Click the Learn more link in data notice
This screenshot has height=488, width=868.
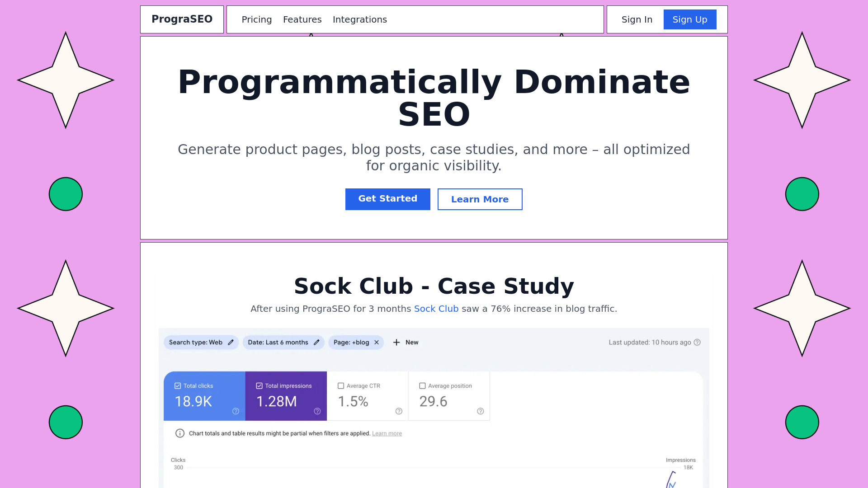click(x=387, y=433)
